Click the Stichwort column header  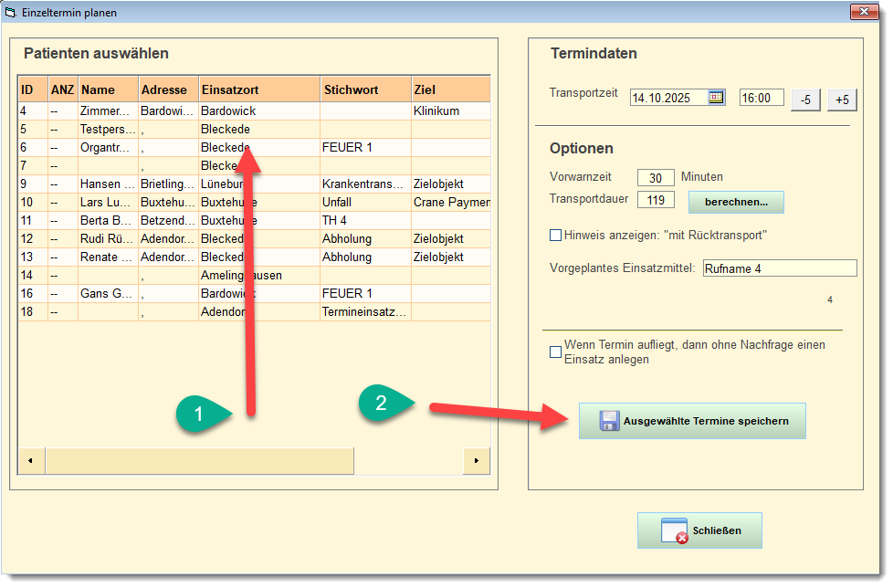pos(365,89)
